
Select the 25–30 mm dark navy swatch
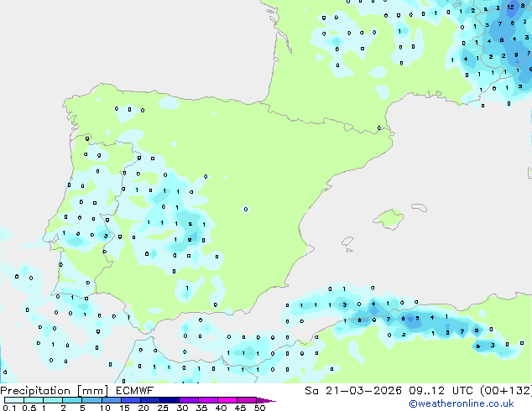pos(169,400)
